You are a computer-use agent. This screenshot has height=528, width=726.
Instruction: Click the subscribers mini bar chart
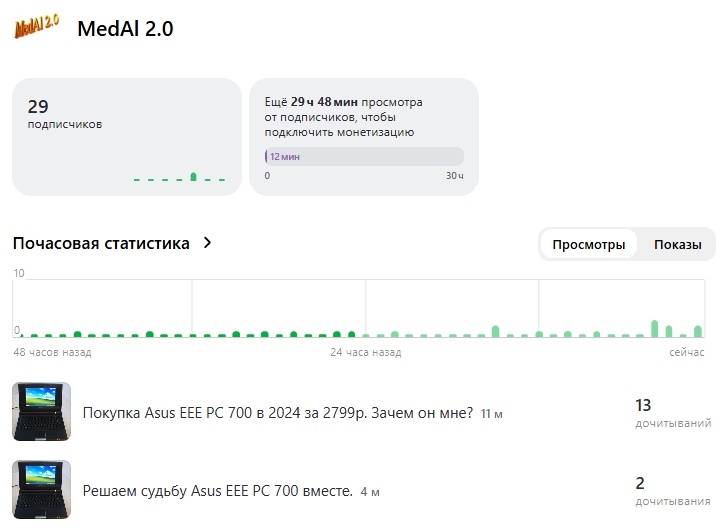[x=180, y=177]
